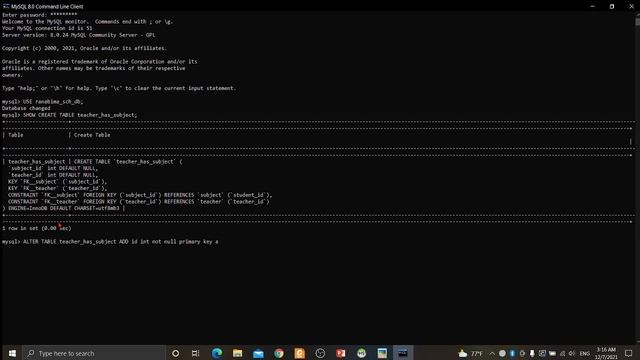Open the volume speaker tray icon
The width and height of the screenshot is (640, 360).
tap(572, 353)
